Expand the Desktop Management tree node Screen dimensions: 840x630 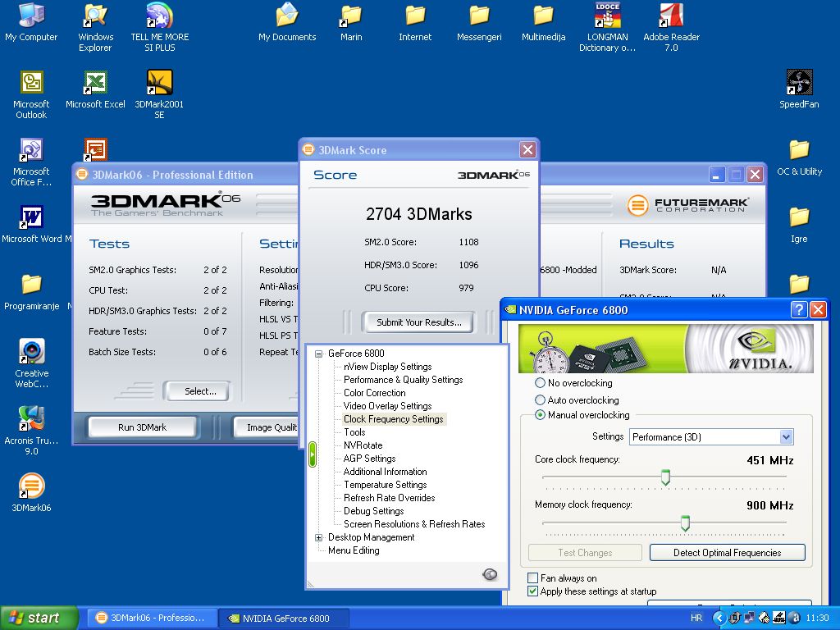click(319, 537)
